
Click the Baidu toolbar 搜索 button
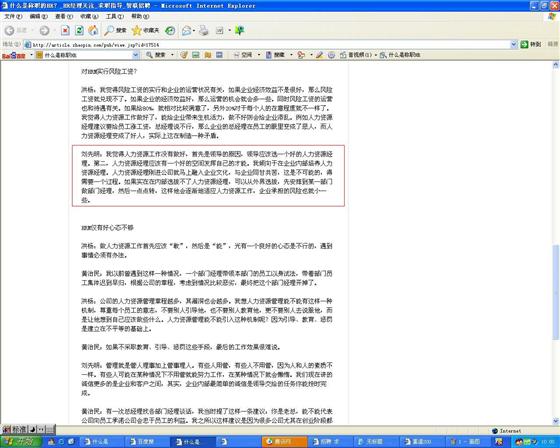[x=156, y=55]
